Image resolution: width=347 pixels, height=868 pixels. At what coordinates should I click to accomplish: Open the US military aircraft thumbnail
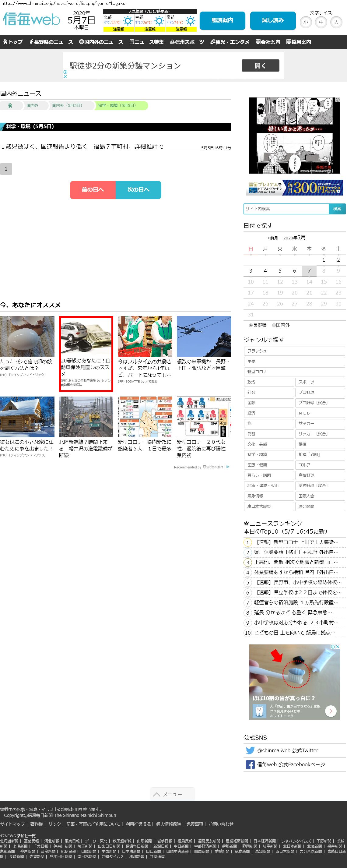click(x=204, y=336)
